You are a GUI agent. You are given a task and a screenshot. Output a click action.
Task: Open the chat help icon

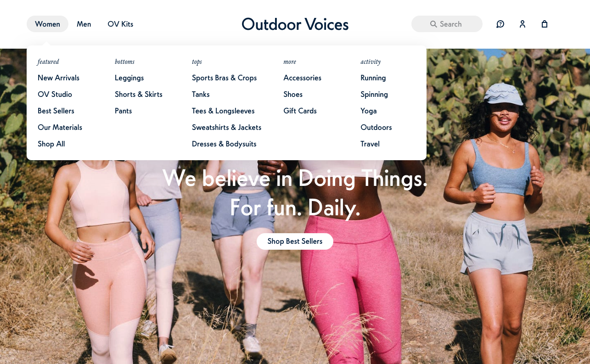(500, 24)
